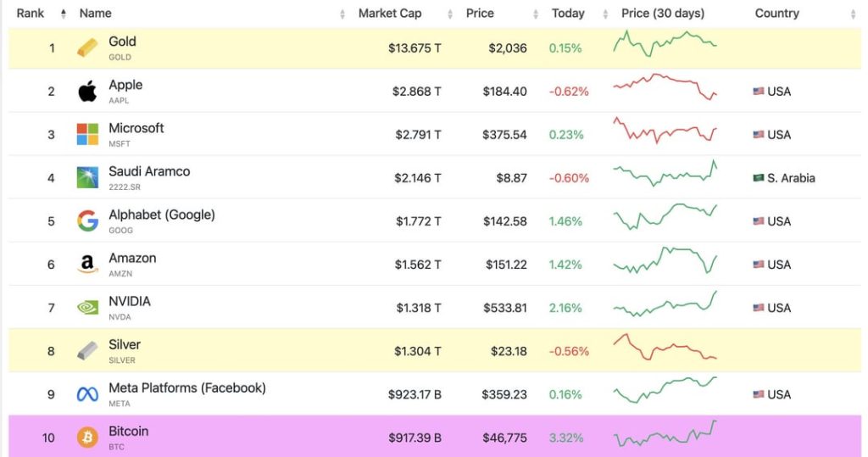Sort by the Today column header
The width and height of the screenshot is (868, 457).
pyautogui.click(x=568, y=14)
